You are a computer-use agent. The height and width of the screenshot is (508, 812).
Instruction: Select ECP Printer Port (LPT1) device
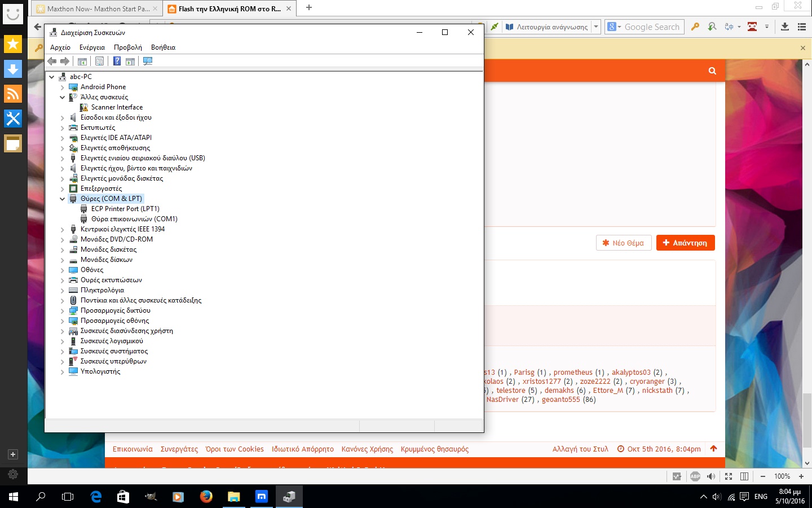(125, 209)
